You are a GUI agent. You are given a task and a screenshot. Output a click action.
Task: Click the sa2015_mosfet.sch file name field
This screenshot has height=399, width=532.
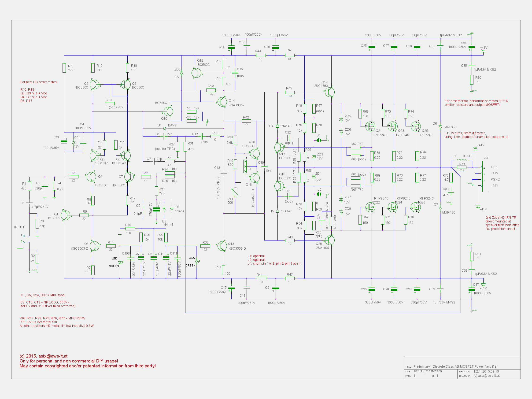tap(427, 371)
